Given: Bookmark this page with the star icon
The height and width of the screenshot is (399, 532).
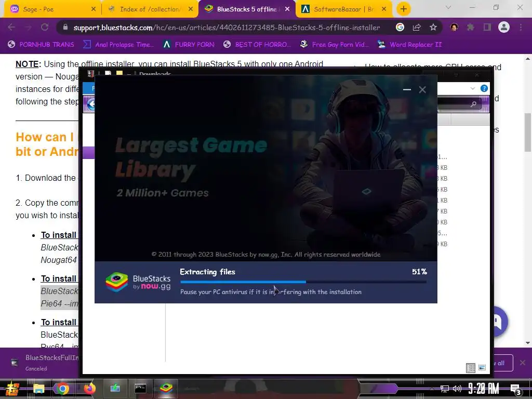Looking at the screenshot, I should (433, 28).
